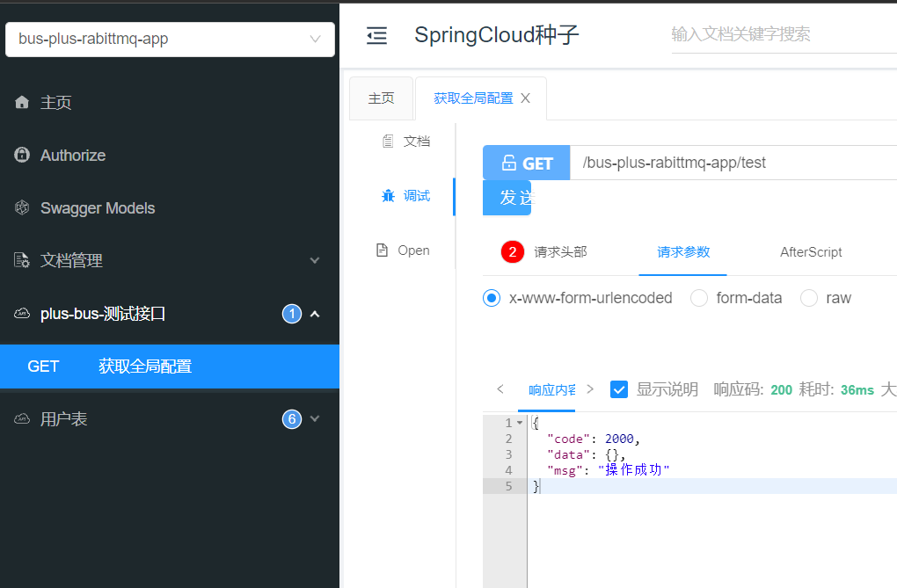Click the Open file icon

(382, 250)
